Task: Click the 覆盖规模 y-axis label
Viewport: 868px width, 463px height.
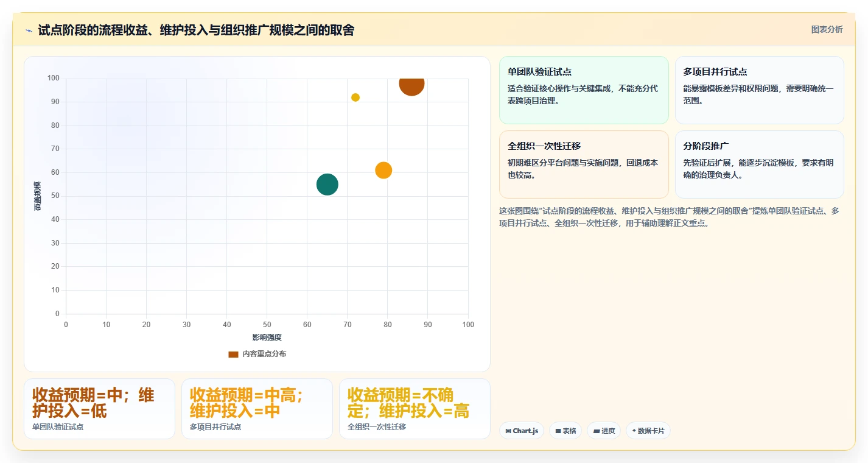Action: pyautogui.click(x=38, y=196)
